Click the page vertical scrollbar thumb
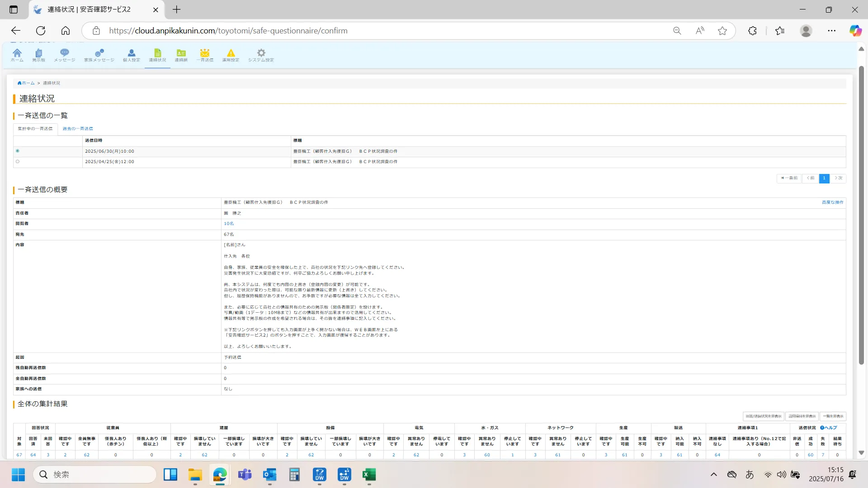This screenshot has width=868, height=488. click(x=861, y=215)
